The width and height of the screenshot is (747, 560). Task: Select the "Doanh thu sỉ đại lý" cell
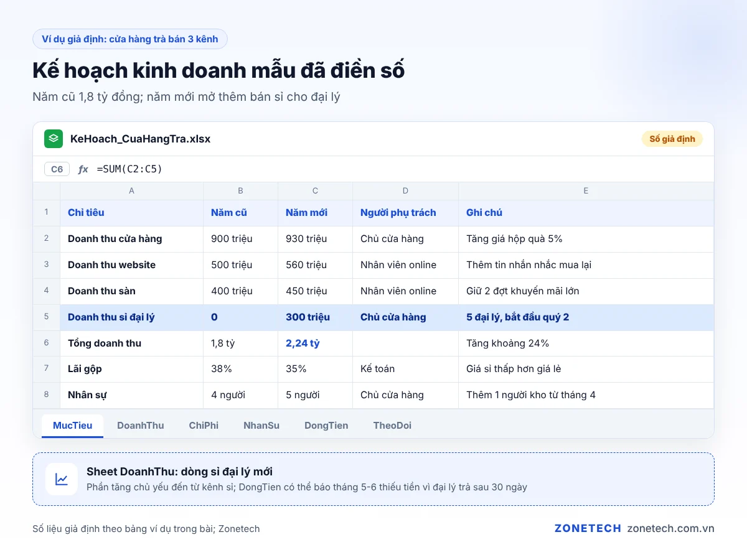point(131,317)
